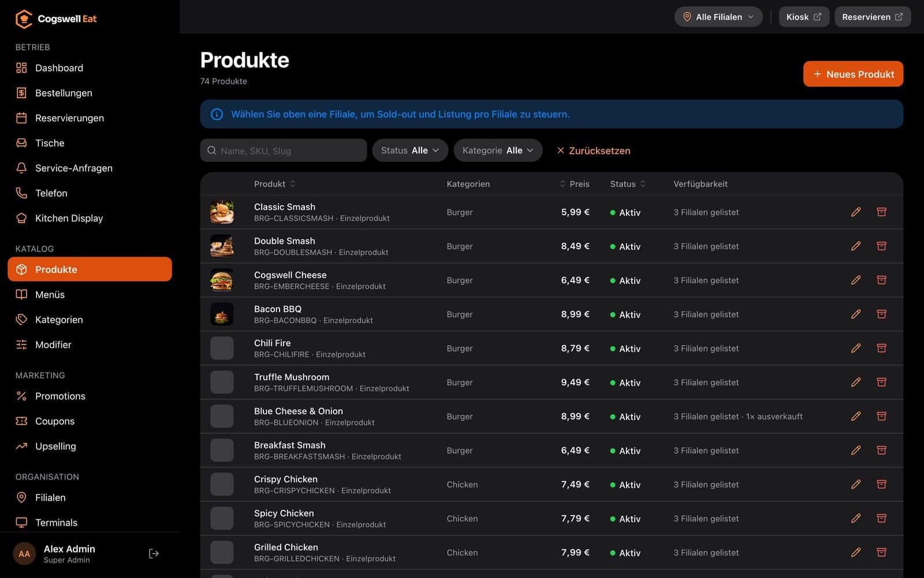Open Filialen under Organisation
The image size is (924, 578).
coord(90,498)
